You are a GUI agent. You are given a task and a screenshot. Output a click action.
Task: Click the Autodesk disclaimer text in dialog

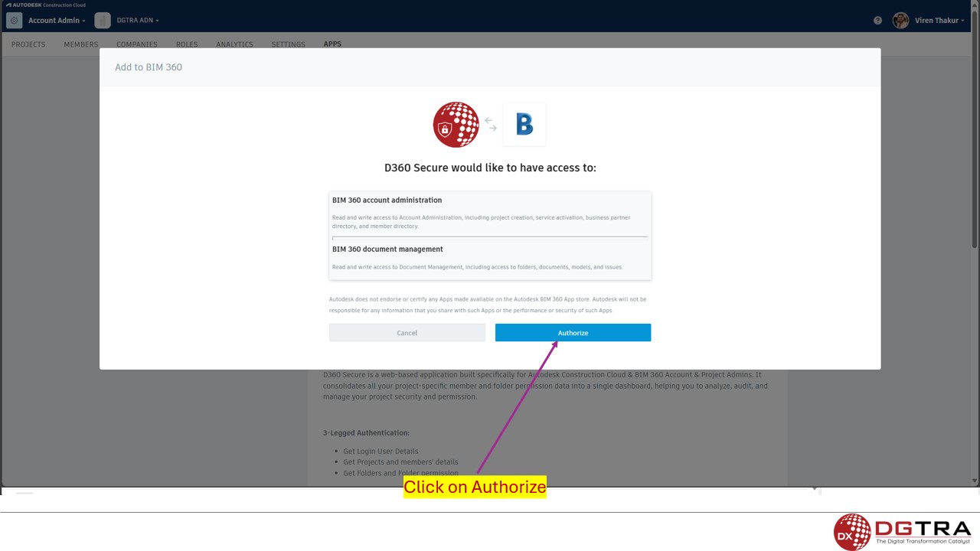coord(488,305)
